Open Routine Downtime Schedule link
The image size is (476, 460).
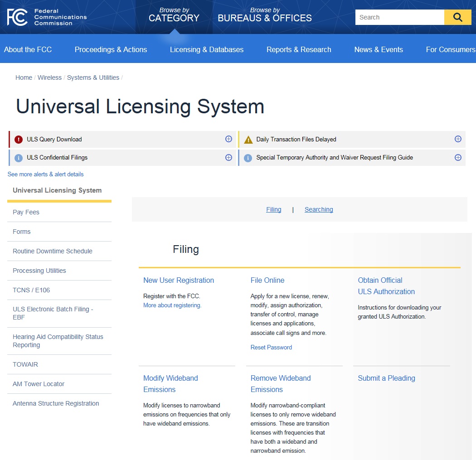52,251
